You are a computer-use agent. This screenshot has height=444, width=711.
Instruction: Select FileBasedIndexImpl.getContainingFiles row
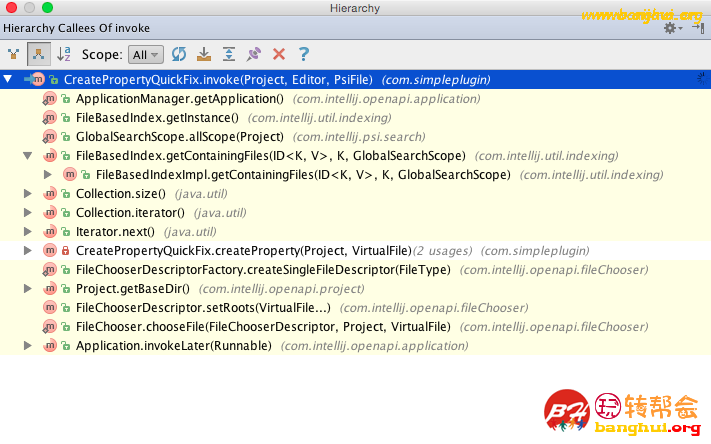pos(356,175)
